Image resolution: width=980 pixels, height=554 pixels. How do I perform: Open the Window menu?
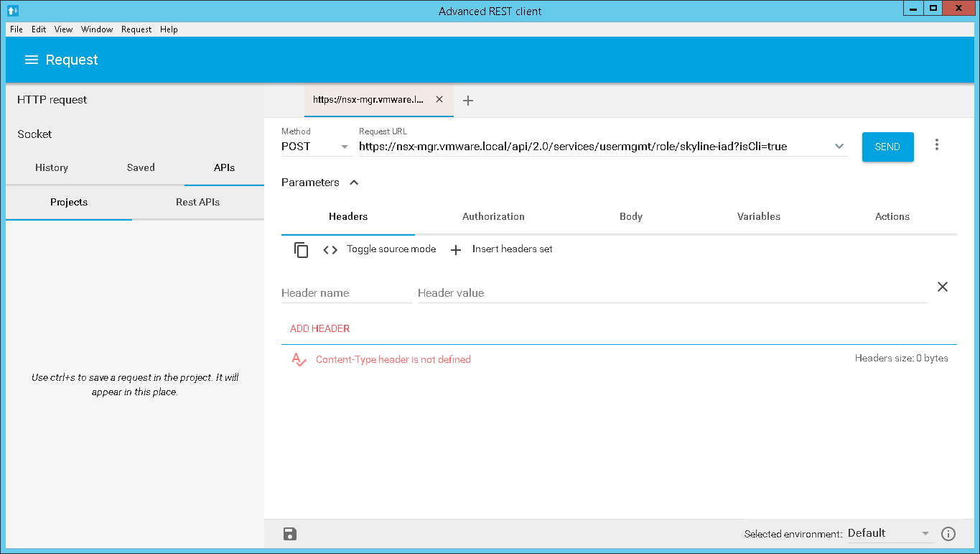[x=97, y=29]
